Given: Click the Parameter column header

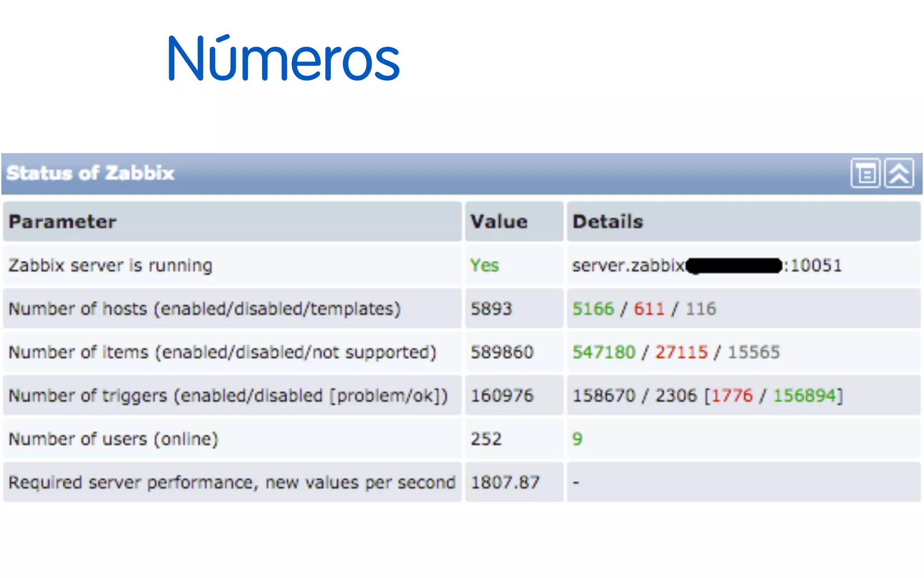Looking at the screenshot, I should tap(62, 222).
